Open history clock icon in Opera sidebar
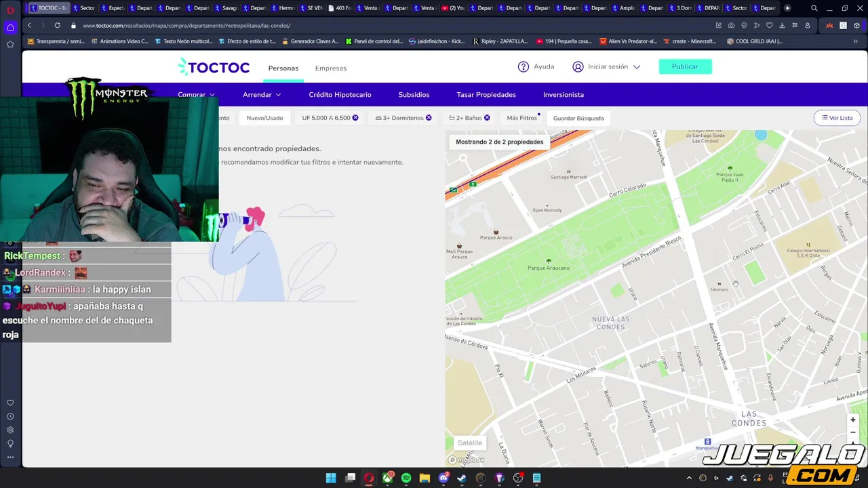Image resolution: width=868 pixels, height=488 pixels. [x=10, y=417]
